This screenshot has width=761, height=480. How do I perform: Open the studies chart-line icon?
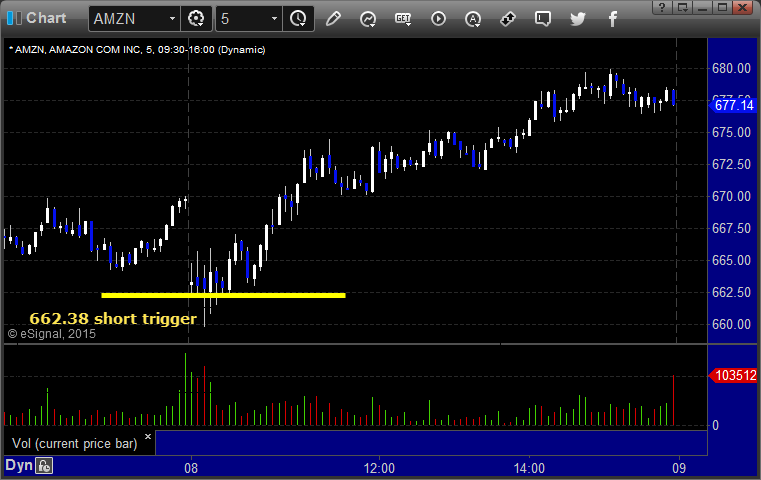(368, 19)
